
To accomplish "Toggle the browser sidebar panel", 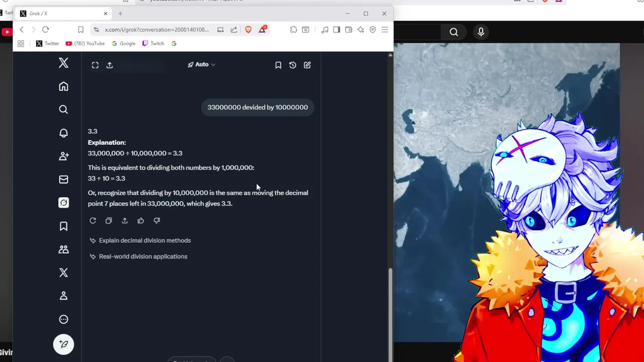I will click(337, 30).
